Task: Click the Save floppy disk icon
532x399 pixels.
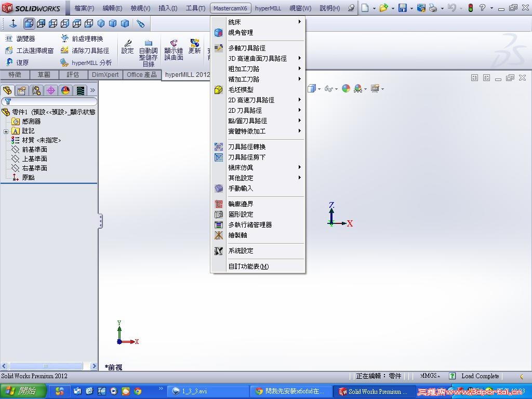Action: (403, 8)
